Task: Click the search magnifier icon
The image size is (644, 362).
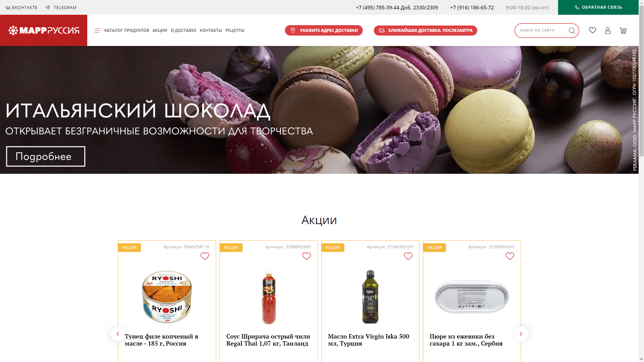Action: pos(572,31)
